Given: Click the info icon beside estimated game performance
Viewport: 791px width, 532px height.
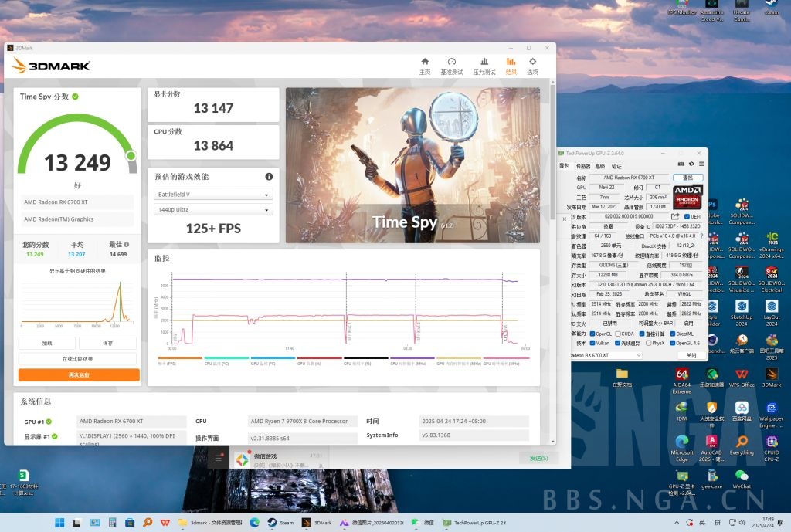Looking at the screenshot, I should point(269,177).
